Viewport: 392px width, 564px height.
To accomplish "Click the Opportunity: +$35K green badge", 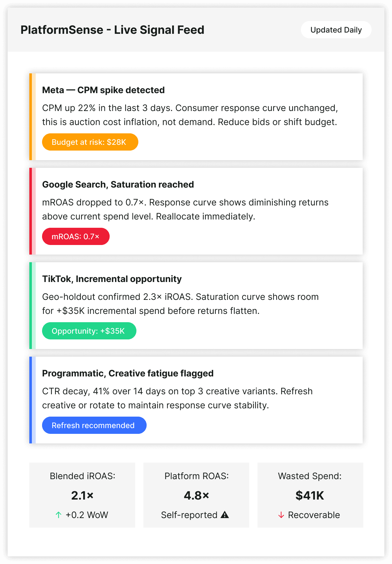I will tap(89, 331).
